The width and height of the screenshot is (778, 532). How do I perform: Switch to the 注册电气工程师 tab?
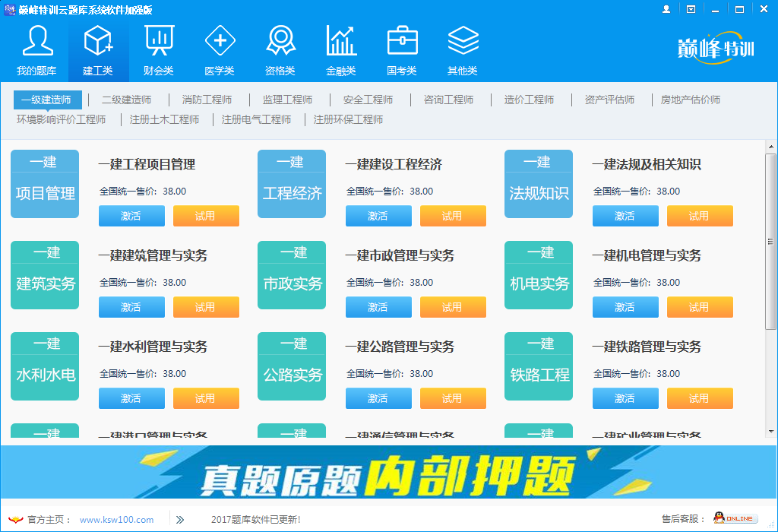(x=257, y=119)
